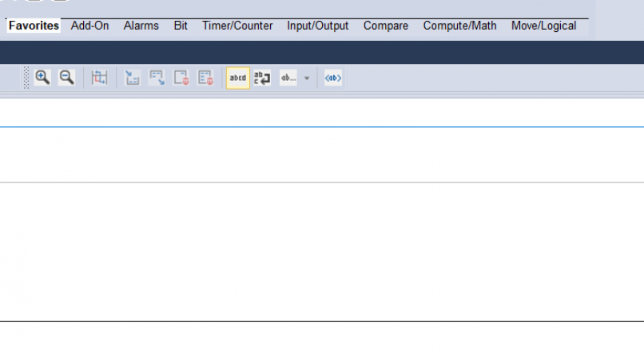The width and height of the screenshot is (644, 352).
Task: Open the Alarms instruction tab
Action: click(x=141, y=26)
